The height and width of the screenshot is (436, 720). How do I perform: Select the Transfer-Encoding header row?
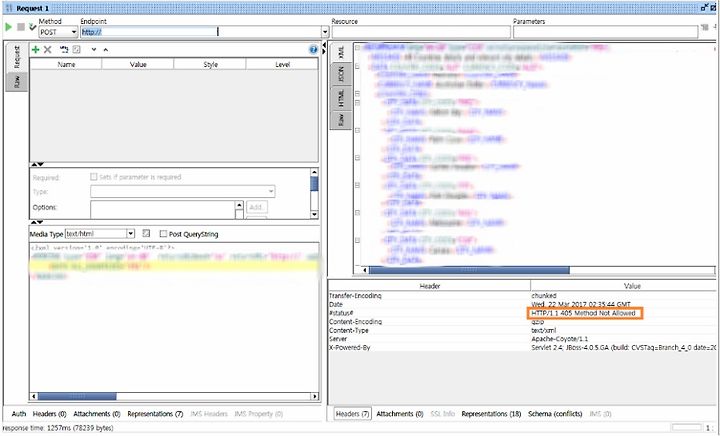click(x=522, y=296)
